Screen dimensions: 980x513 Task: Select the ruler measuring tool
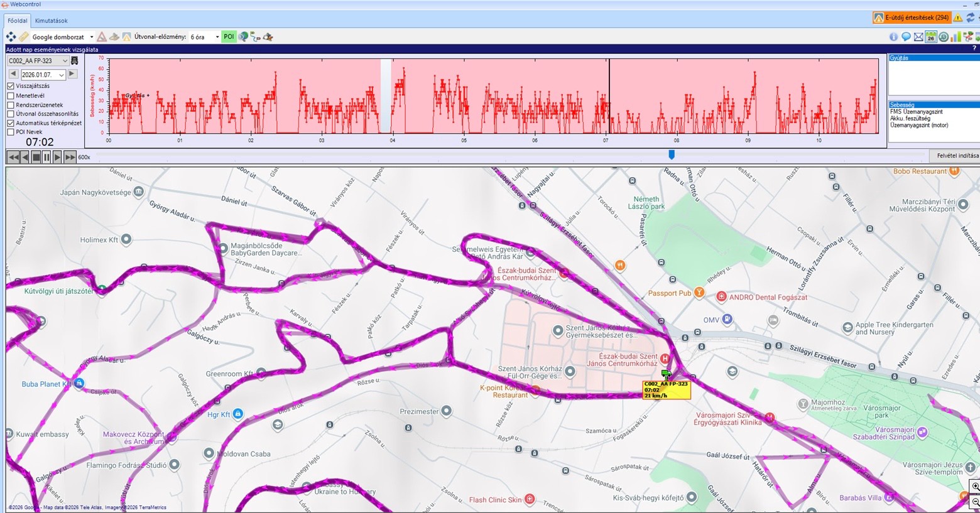click(23, 37)
